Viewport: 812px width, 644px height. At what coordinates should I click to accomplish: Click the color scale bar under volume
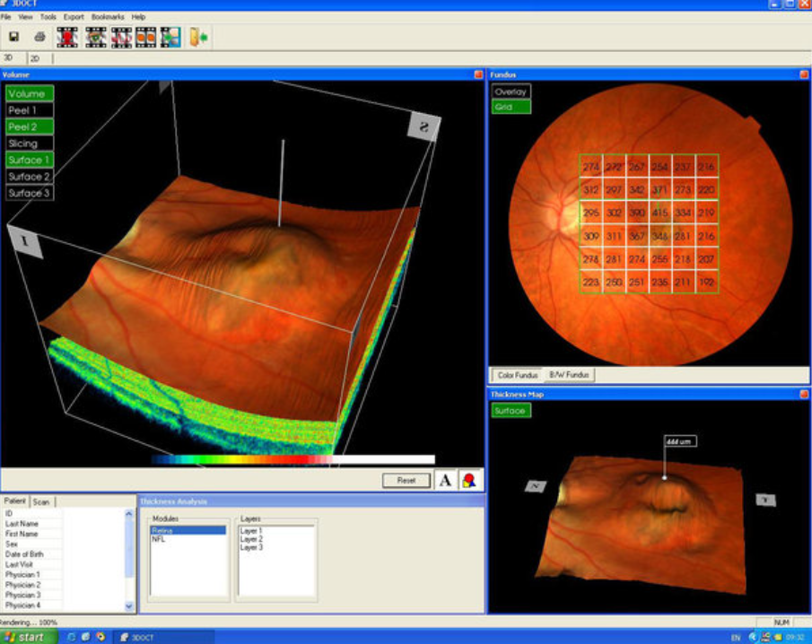tap(293, 459)
